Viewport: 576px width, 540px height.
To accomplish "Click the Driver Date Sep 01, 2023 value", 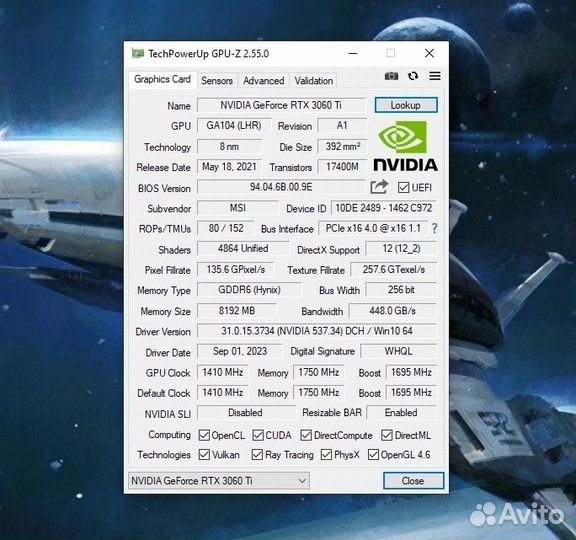I will point(240,352).
